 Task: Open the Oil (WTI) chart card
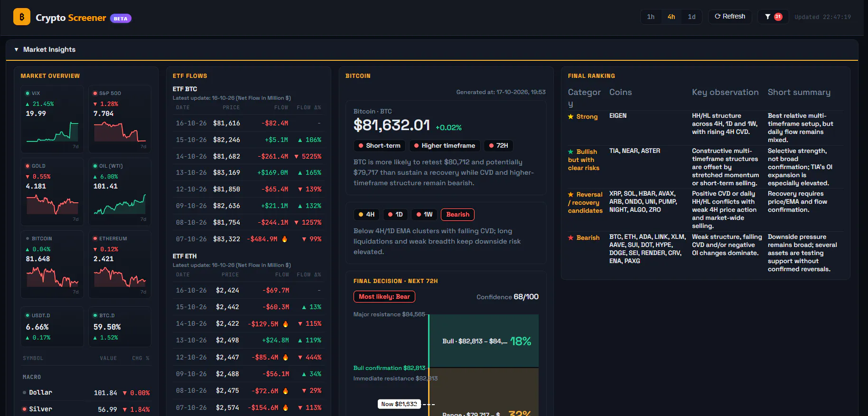(x=120, y=191)
